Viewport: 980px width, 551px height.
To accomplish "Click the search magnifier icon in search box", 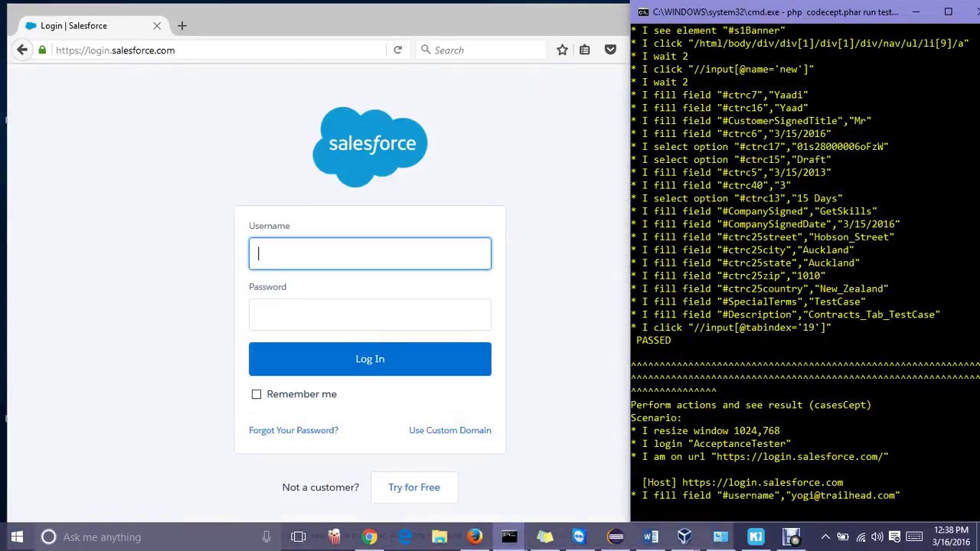I will point(426,50).
